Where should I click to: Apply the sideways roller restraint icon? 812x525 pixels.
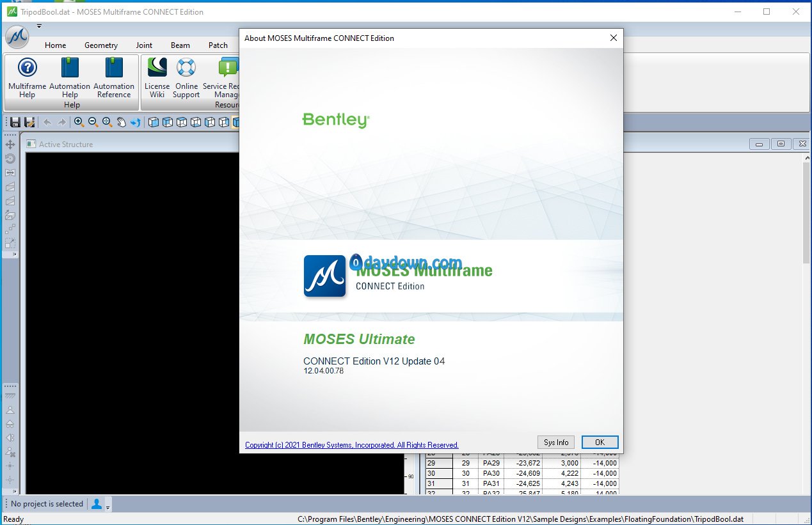pos(10,438)
